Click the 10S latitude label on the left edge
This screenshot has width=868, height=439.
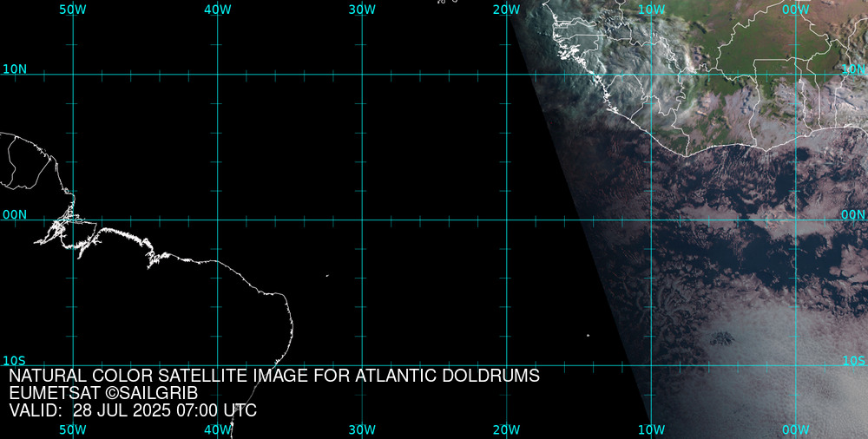coord(15,360)
